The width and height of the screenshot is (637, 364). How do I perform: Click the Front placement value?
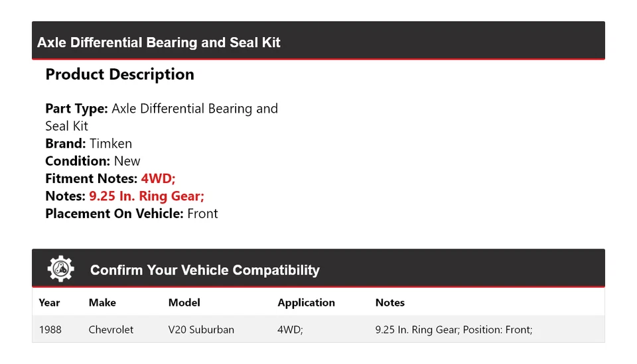[x=202, y=213]
